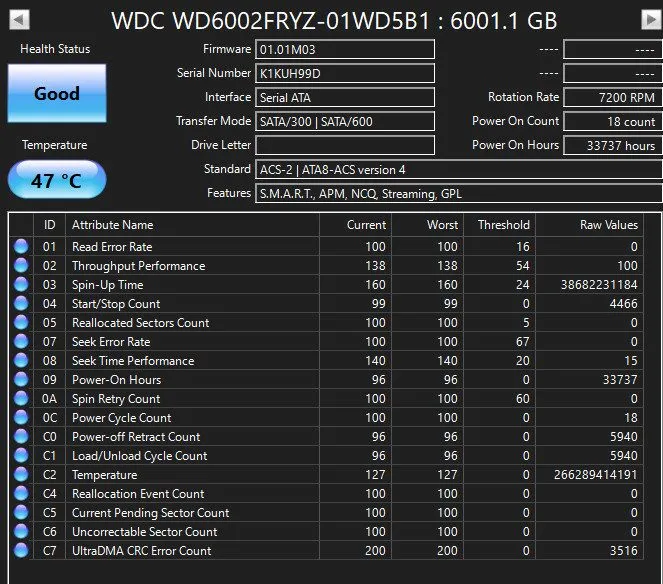The height and width of the screenshot is (584, 663).
Task: Click the drive title WDC WD6002FRYZ-01WD5B1
Action: [271, 21]
